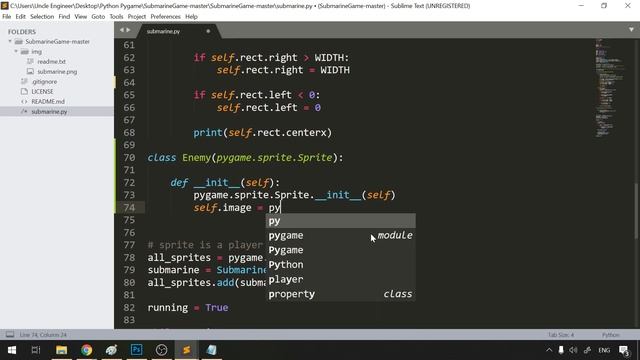Screen dimensions: 640x360
Task: Open the View menu
Action: point(80,17)
